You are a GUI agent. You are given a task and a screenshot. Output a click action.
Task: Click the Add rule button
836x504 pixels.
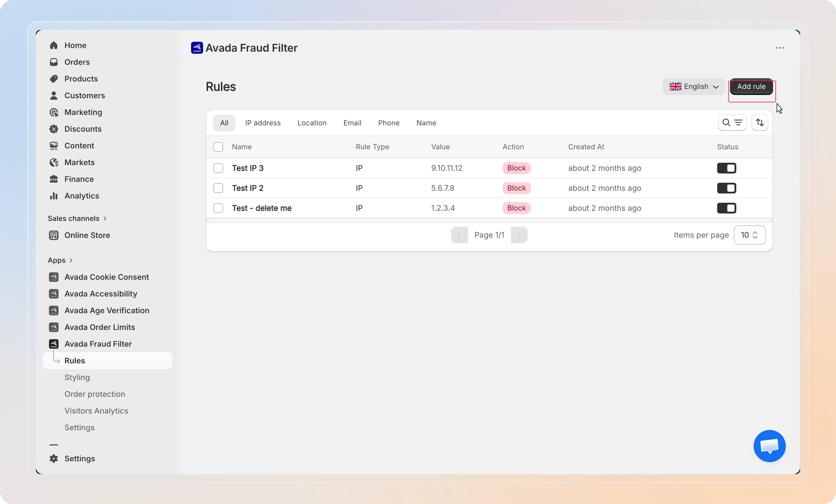751,87
